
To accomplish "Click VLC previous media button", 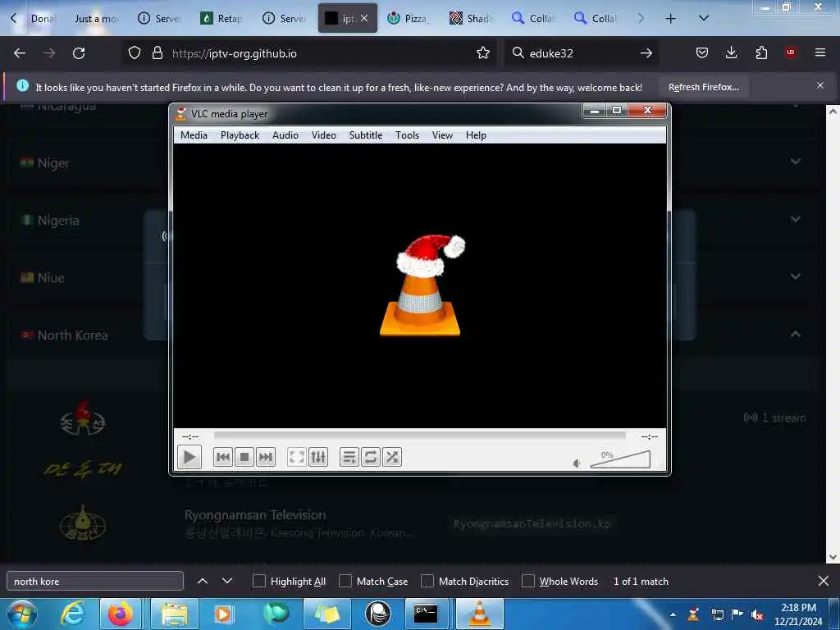I will [x=223, y=457].
